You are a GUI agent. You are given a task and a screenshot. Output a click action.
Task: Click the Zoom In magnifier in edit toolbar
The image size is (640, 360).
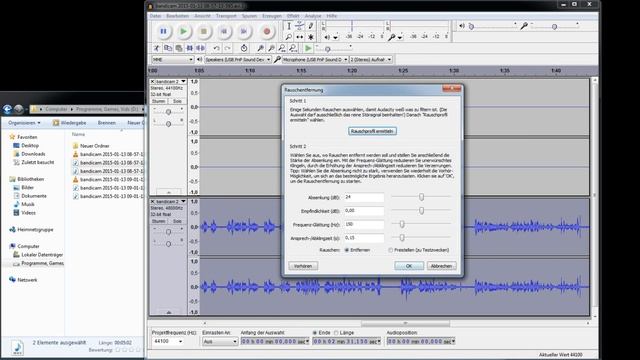[x=260, y=48]
